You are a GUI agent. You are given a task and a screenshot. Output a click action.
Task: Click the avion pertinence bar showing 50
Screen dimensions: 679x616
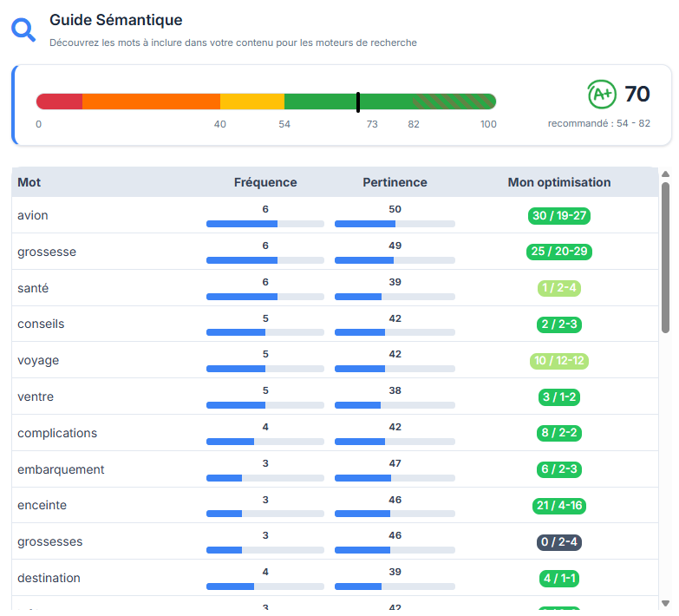(395, 224)
